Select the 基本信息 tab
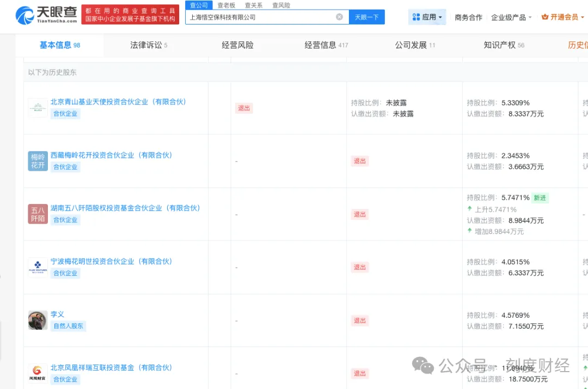Screen dimensions: 588x389 [x=60, y=45]
